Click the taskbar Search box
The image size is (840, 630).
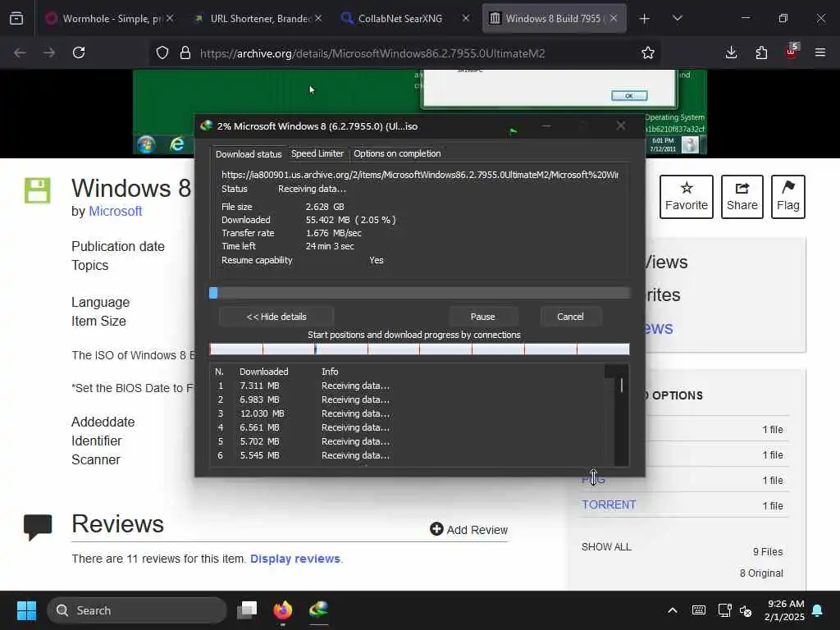click(x=137, y=610)
